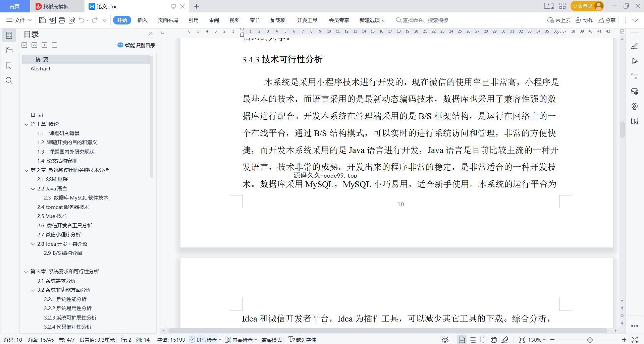Enter fullscreen mode icon in status bar
This screenshot has height=344, width=644.
[x=635, y=340]
